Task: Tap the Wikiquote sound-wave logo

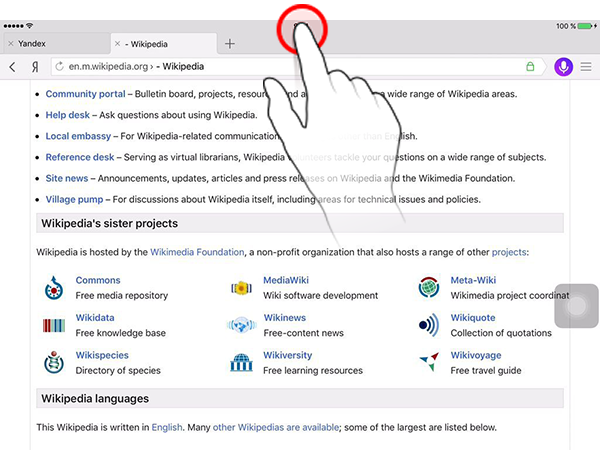Action: tap(429, 325)
